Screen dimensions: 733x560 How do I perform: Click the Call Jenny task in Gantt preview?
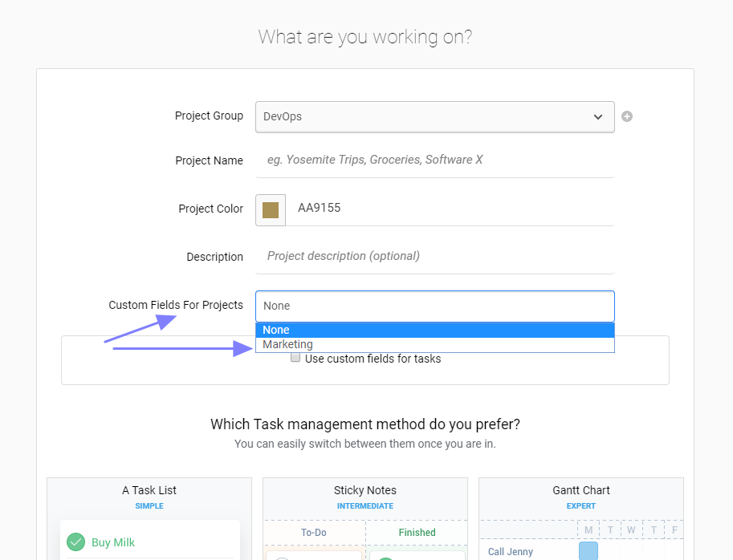click(512, 551)
